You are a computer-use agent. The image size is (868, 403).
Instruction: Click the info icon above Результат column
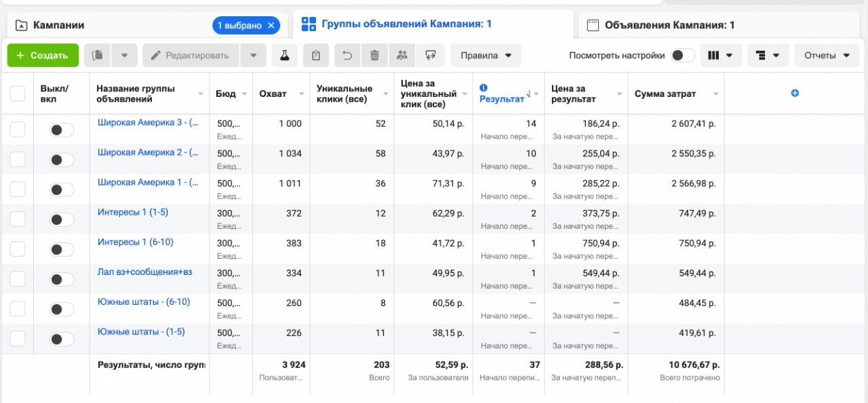[x=484, y=88]
